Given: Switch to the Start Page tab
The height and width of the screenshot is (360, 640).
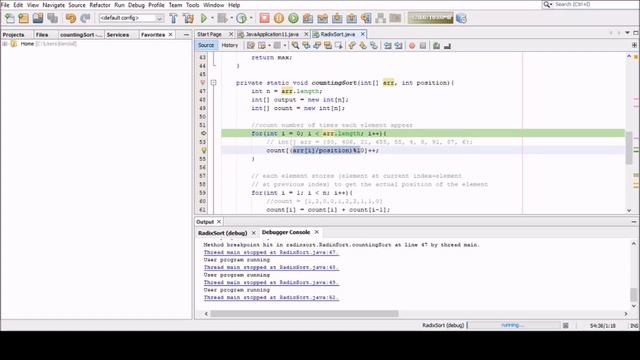Looking at the screenshot, I should (x=209, y=34).
